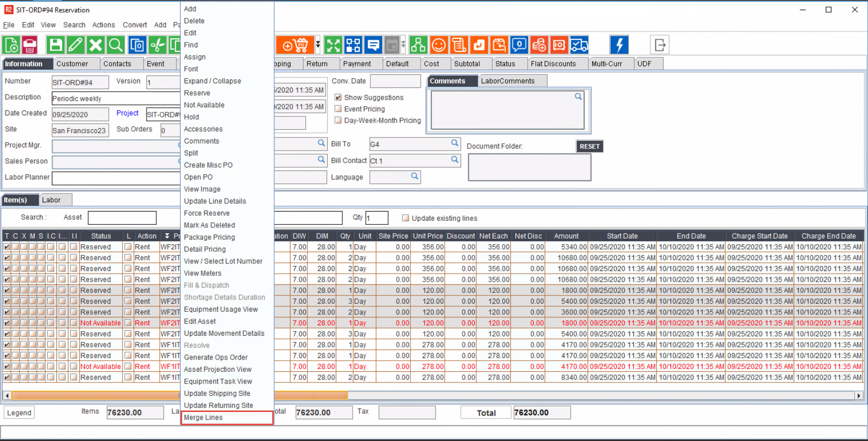Click the exit door arrow icon
The height and width of the screenshot is (441, 868).
[659, 45]
